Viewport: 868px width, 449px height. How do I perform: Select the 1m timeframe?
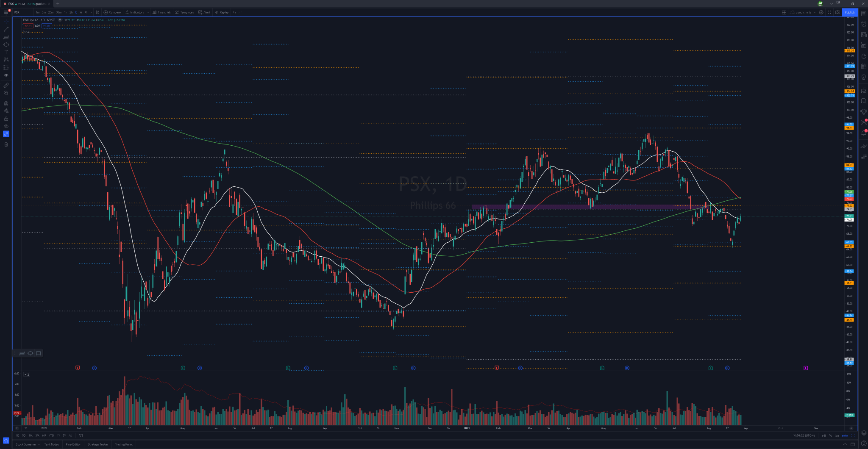(38, 12)
